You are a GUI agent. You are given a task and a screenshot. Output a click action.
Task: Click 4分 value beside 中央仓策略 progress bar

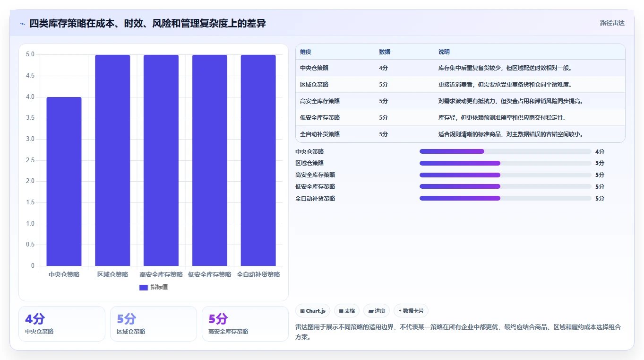pyautogui.click(x=600, y=152)
